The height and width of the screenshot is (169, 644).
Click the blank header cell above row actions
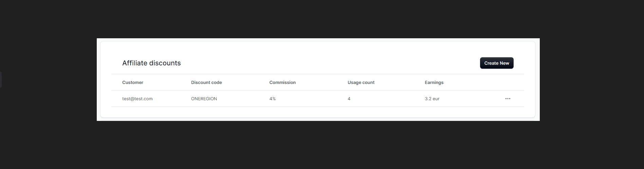click(508, 82)
